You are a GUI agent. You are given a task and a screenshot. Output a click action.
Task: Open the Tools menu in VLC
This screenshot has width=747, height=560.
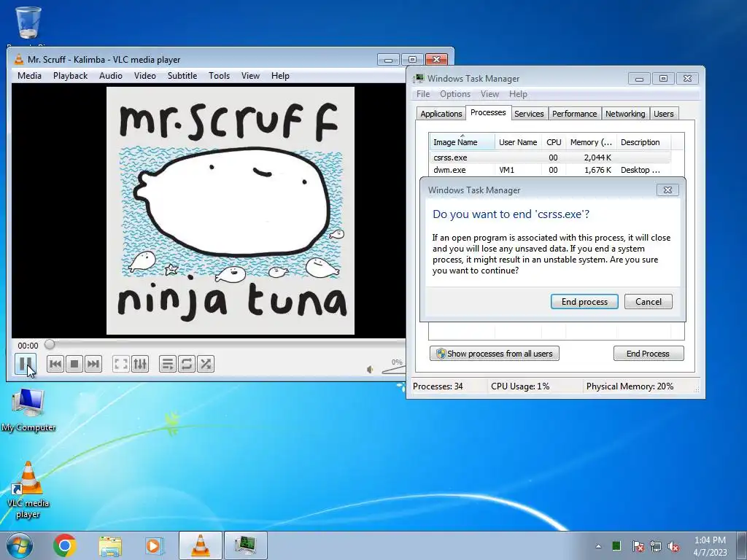(x=219, y=76)
